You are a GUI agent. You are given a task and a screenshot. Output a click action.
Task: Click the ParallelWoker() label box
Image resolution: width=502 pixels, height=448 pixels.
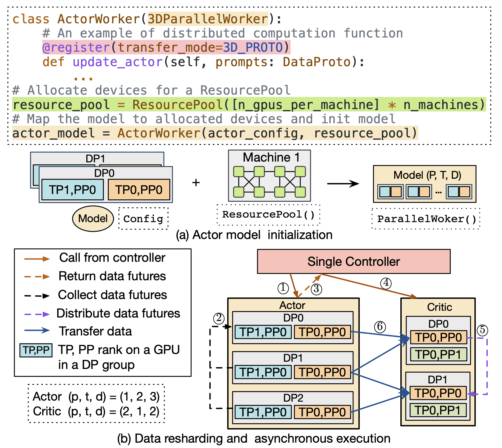(426, 219)
